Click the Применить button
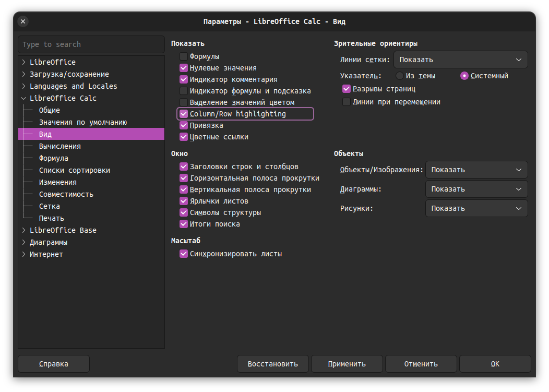 pyautogui.click(x=347, y=364)
